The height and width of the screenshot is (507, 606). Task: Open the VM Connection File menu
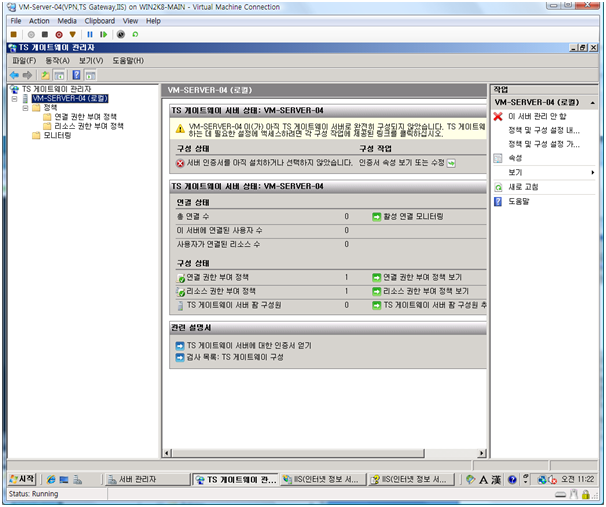[16, 21]
